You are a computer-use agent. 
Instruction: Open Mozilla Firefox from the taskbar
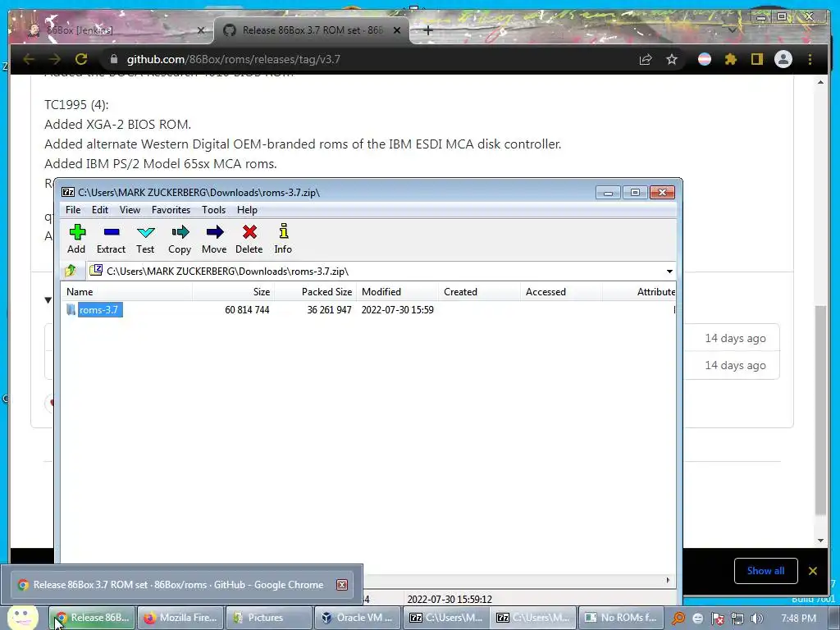point(180,618)
